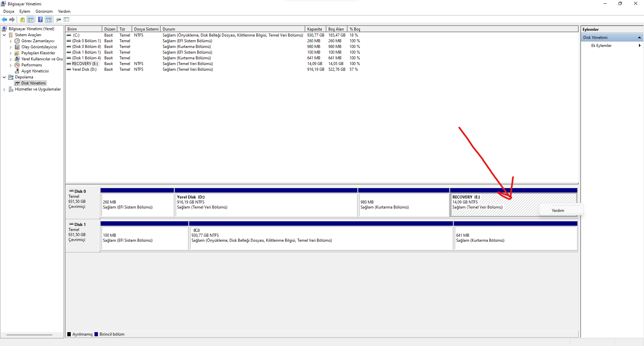The height and width of the screenshot is (346, 644).
Task: Click the Up One Level folder icon
Action: tap(22, 19)
